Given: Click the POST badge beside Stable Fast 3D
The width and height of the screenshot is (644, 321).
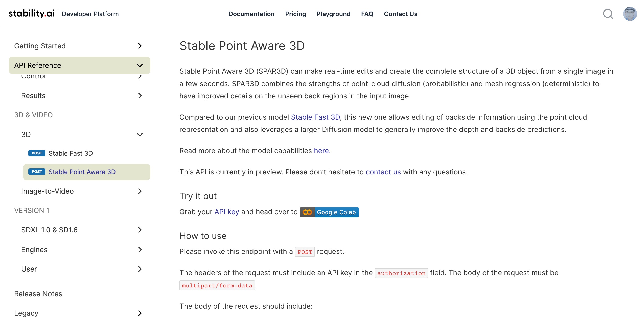Looking at the screenshot, I should click(x=36, y=153).
